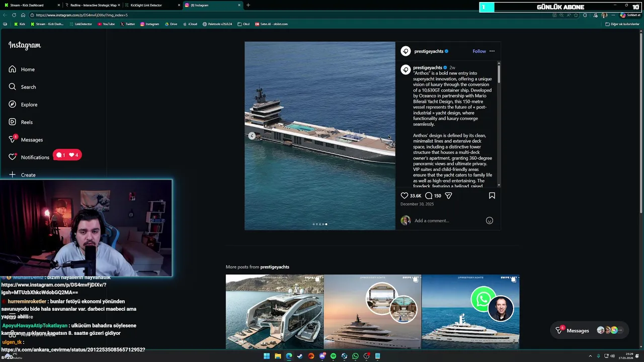644x362 pixels.
Task: Switch to KickSight Link Detector tab
Action: [152, 5]
